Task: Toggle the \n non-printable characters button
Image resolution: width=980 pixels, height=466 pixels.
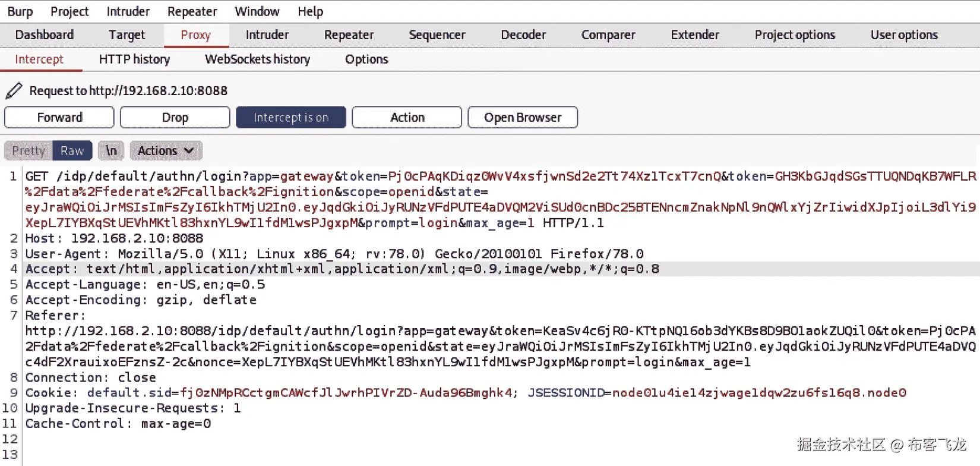Action: coord(111,151)
